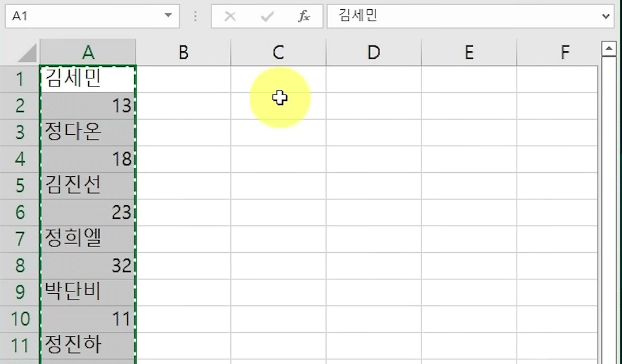Select row 4 header

tap(20, 159)
